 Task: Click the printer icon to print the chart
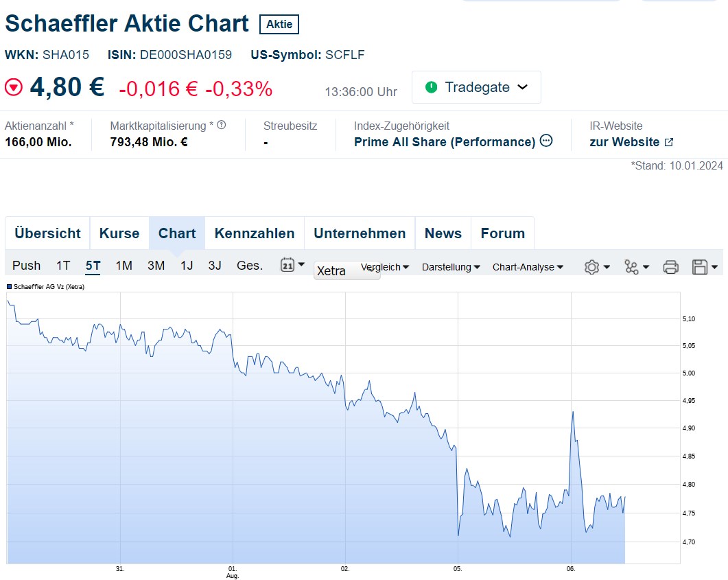pos(670,266)
